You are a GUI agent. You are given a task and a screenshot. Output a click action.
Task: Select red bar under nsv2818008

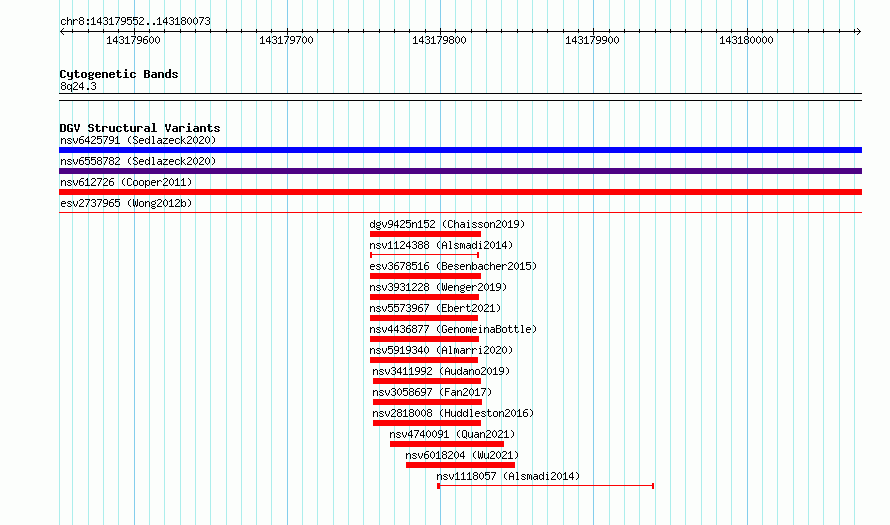(x=427, y=423)
